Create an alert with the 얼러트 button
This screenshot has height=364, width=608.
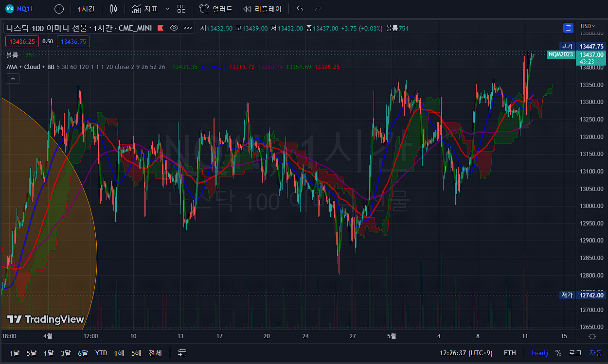click(216, 9)
